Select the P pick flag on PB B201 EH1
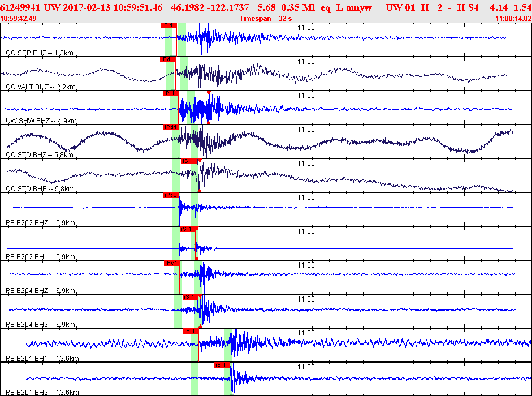The image size is (532, 396). [x=190, y=331]
